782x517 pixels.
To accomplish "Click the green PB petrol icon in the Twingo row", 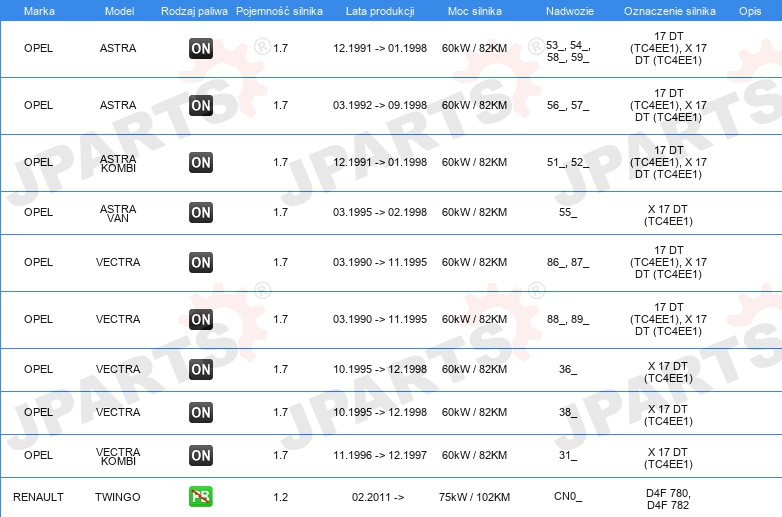I will click(201, 497).
